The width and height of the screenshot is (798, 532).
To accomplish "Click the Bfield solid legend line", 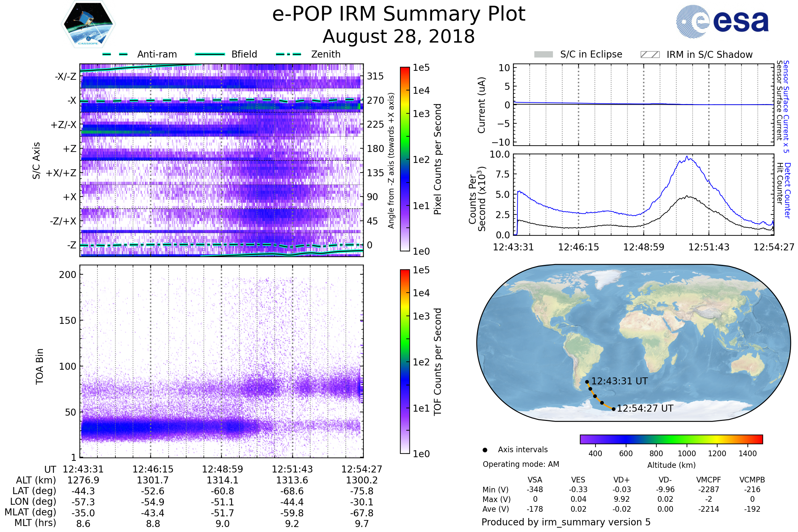I will tap(210, 54).
